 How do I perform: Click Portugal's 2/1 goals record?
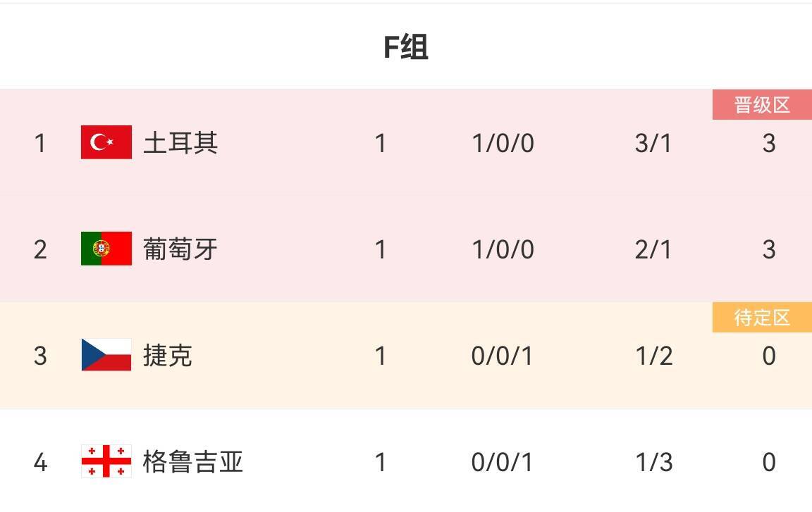tap(653, 249)
